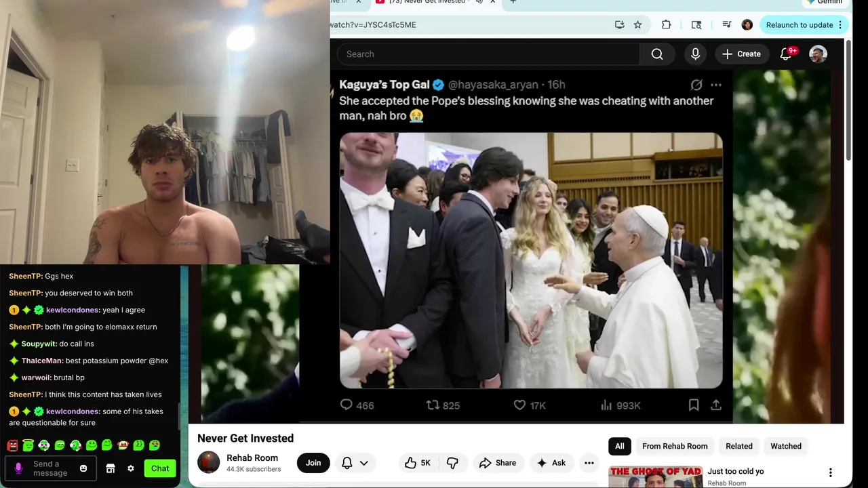Select the From Rehab Room chip
This screenshot has height=488, width=868.
675,446
